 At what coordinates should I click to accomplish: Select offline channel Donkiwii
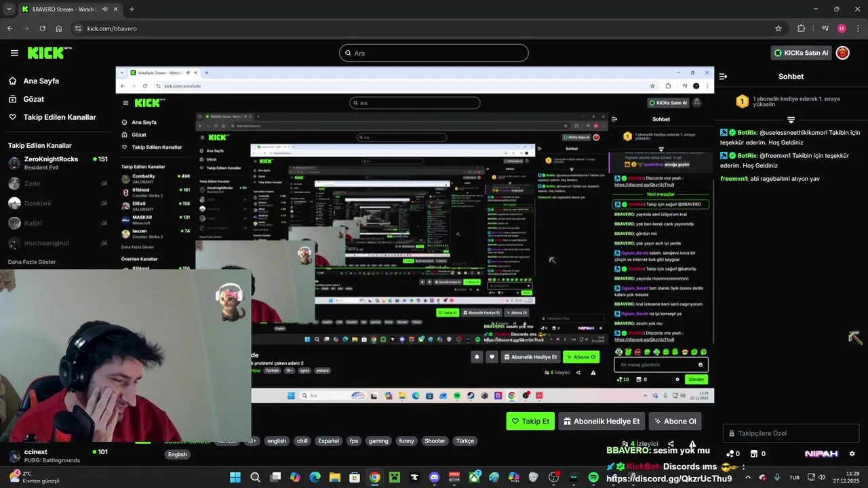click(x=58, y=203)
